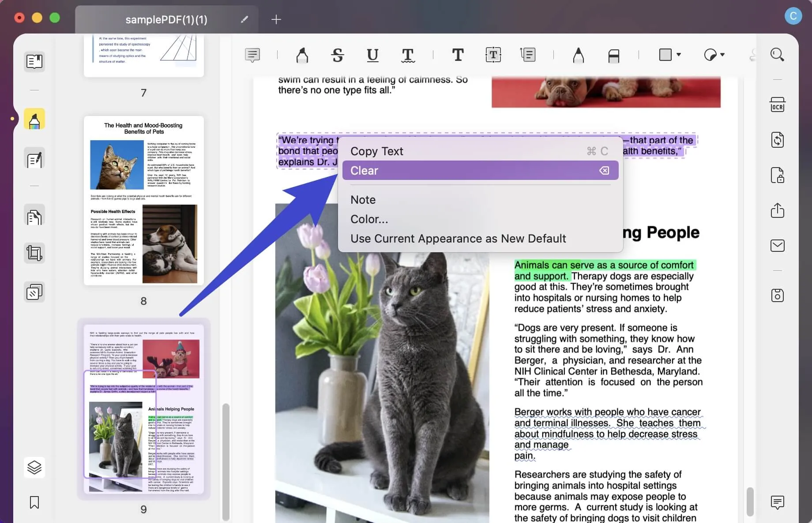Expand the shape fill options chevron

722,55
